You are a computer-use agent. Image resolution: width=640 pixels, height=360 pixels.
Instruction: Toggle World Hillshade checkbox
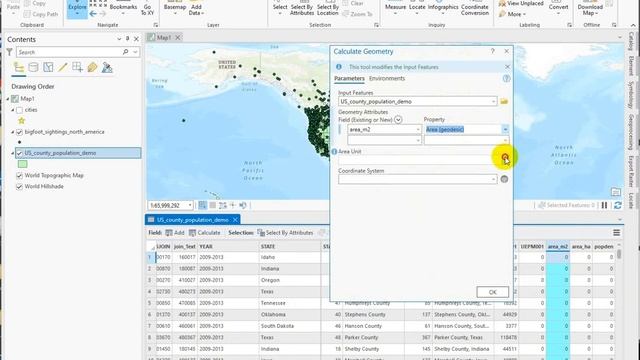[x=19, y=187]
